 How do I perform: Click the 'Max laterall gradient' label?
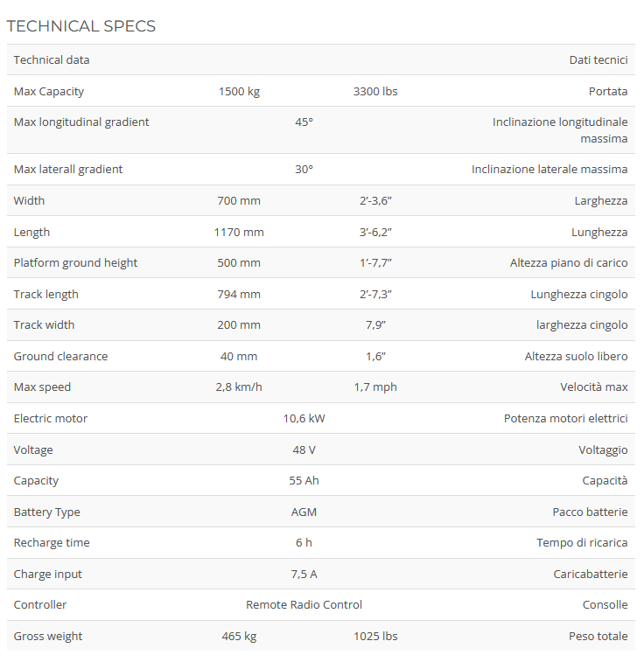tap(68, 170)
